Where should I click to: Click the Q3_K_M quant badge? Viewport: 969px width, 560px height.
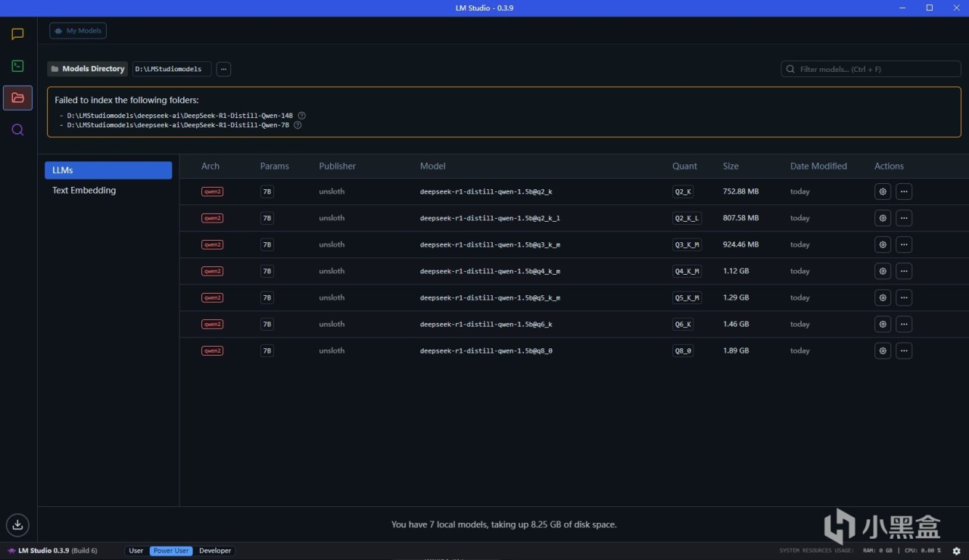(687, 244)
